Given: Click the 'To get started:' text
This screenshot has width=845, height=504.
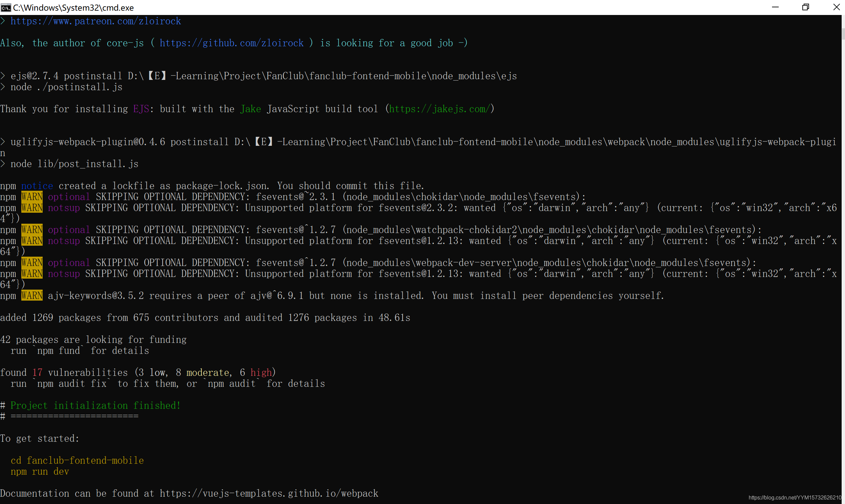Looking at the screenshot, I should click(39, 438).
